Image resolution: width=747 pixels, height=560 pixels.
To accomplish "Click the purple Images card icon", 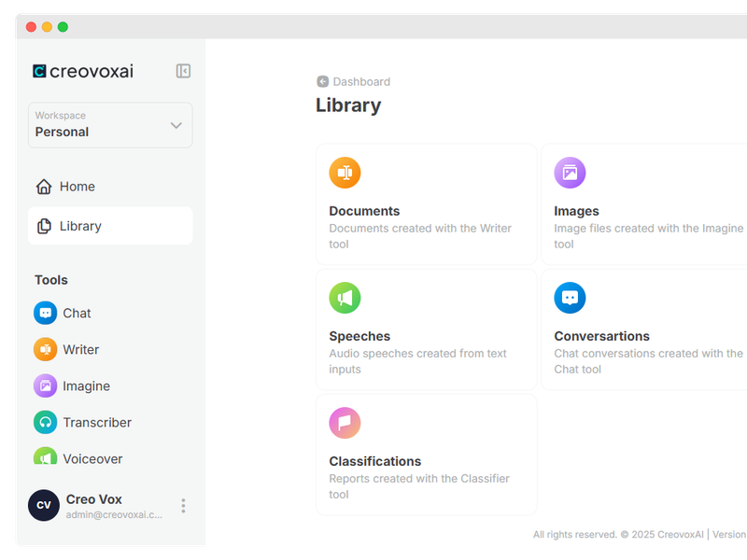I will point(570,173).
